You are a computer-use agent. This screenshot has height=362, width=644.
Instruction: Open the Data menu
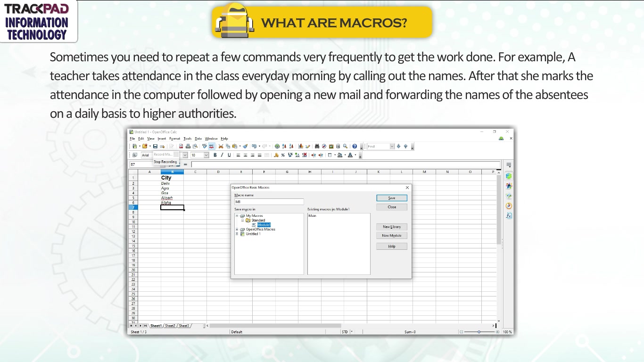pos(198,139)
